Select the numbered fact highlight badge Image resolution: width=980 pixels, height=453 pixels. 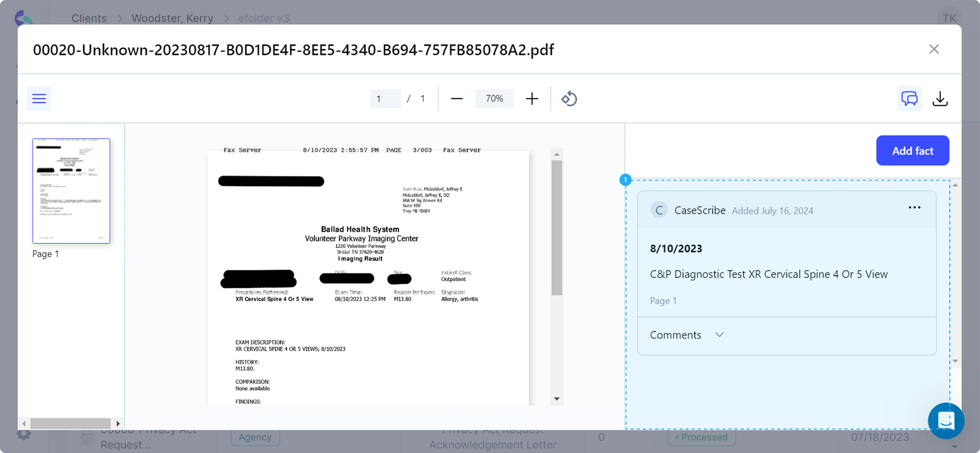625,180
